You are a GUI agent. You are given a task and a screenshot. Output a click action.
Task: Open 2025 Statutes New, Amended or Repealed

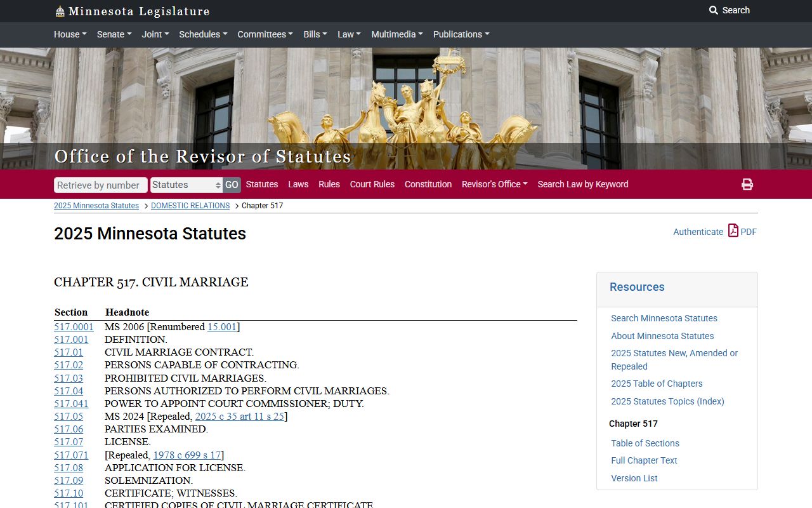pos(674,359)
